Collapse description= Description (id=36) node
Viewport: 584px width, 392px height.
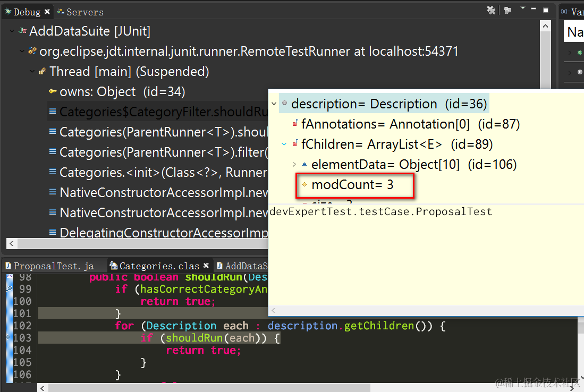click(274, 104)
